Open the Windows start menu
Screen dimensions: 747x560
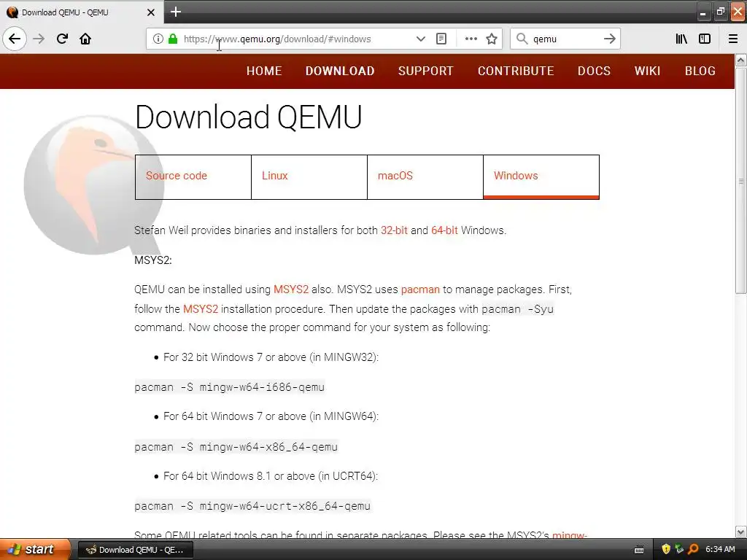pyautogui.click(x=35, y=550)
